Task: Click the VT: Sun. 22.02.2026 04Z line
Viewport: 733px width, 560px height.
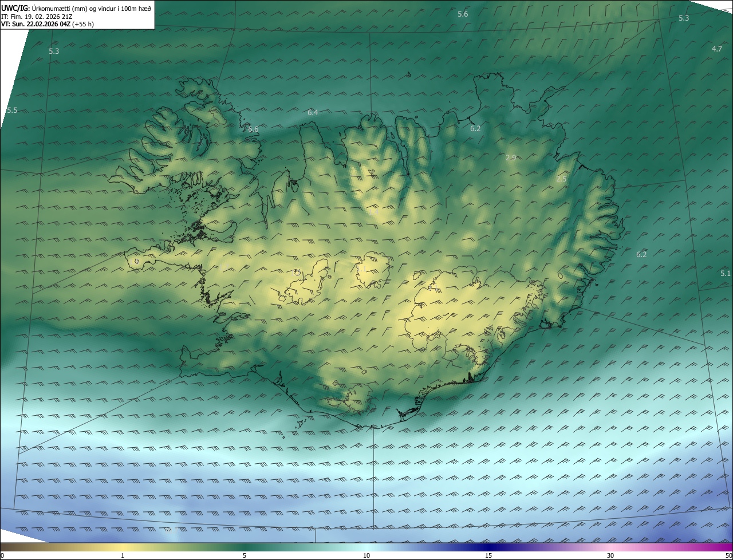Action: (x=48, y=24)
